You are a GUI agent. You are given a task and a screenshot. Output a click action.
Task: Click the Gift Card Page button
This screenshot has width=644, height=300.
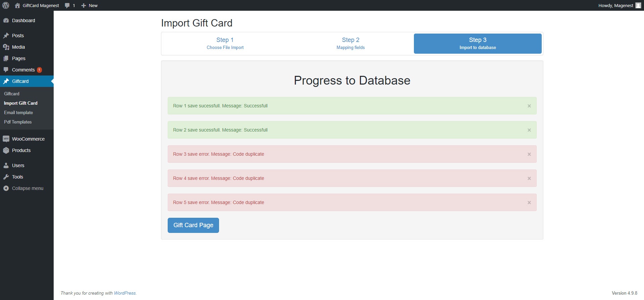193,225
